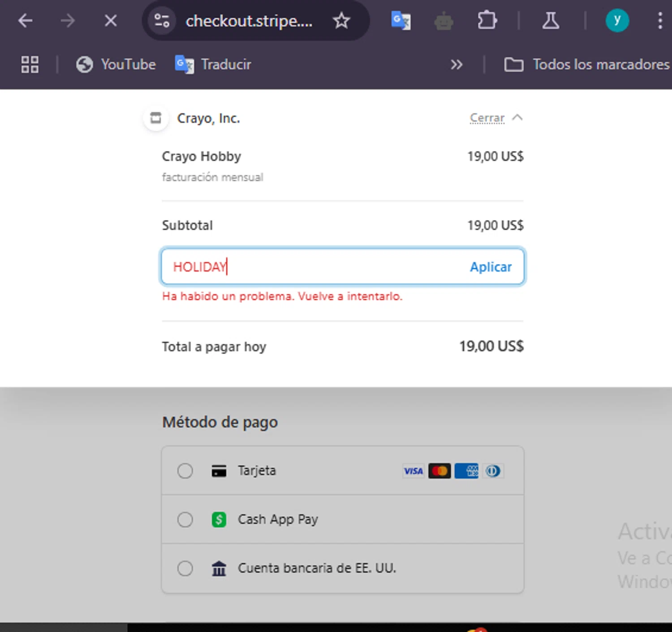Click the Diners Club logo
The width and height of the screenshot is (672, 632).
click(493, 471)
